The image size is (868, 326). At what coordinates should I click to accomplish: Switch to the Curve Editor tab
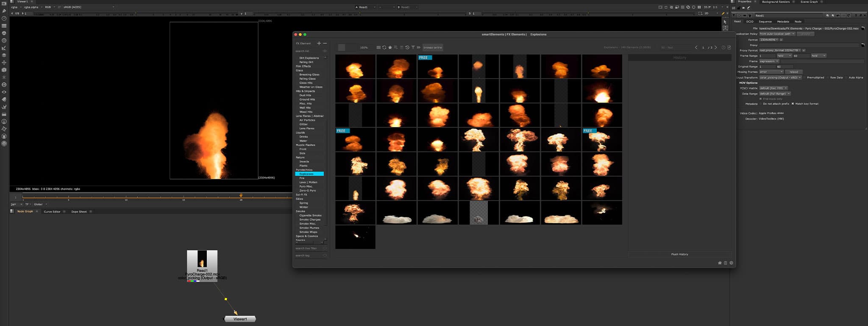[x=52, y=211]
